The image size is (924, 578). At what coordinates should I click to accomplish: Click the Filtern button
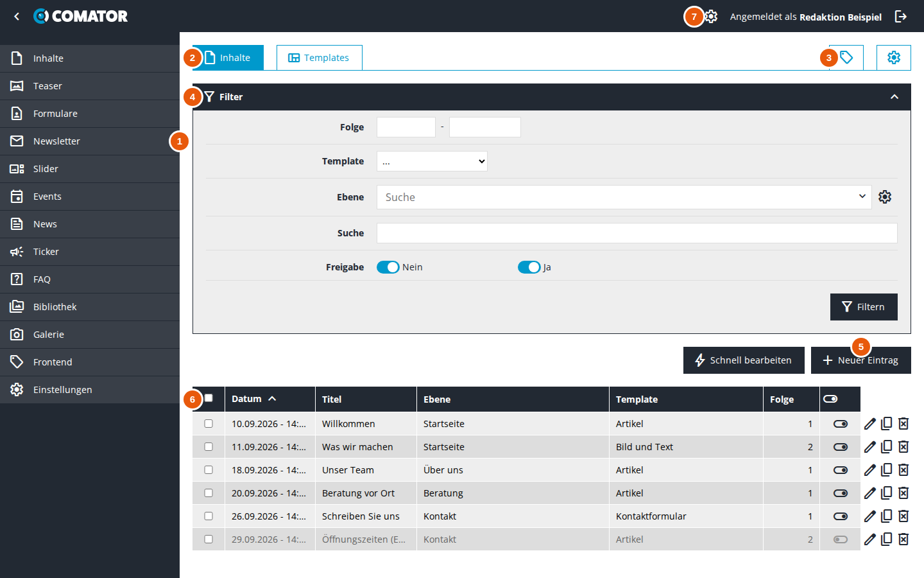coord(864,307)
